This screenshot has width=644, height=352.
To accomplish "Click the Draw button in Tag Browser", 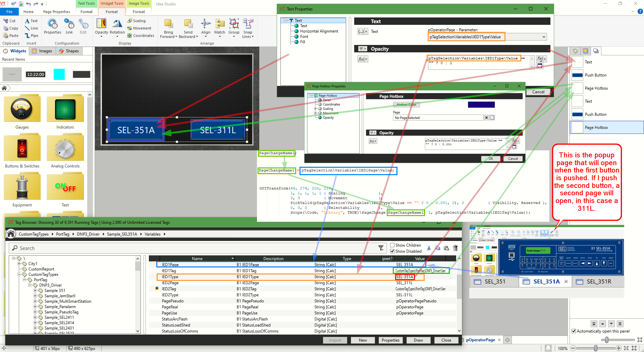I will [418, 340].
